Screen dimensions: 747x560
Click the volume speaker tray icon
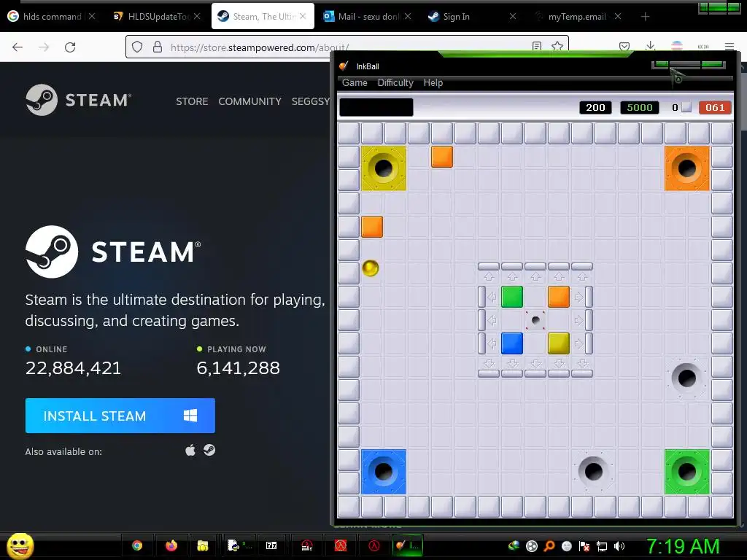[619, 546]
